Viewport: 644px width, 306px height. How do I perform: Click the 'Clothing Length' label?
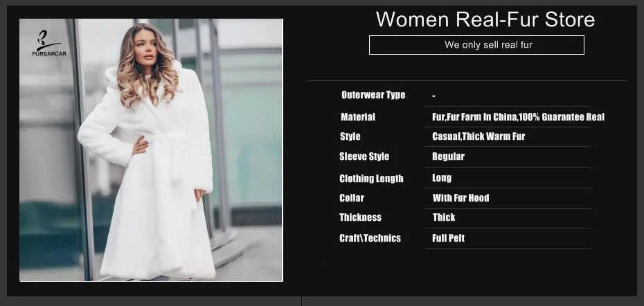[371, 179]
